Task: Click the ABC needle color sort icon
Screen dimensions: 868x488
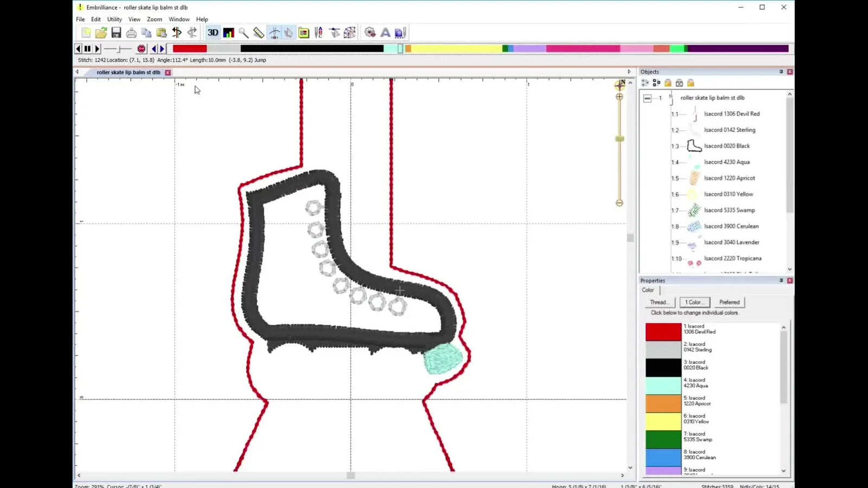Action: [x=319, y=33]
